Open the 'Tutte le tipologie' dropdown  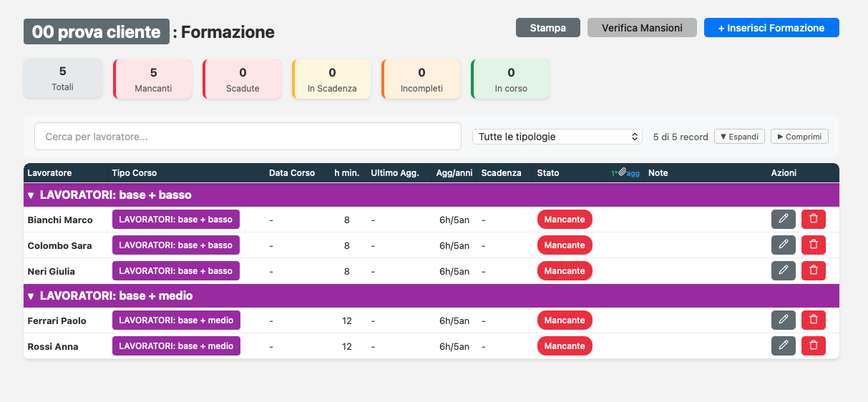[x=557, y=137]
